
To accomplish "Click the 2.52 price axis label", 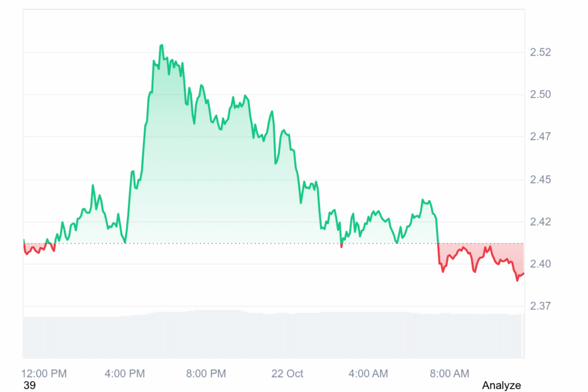I will coord(540,52).
